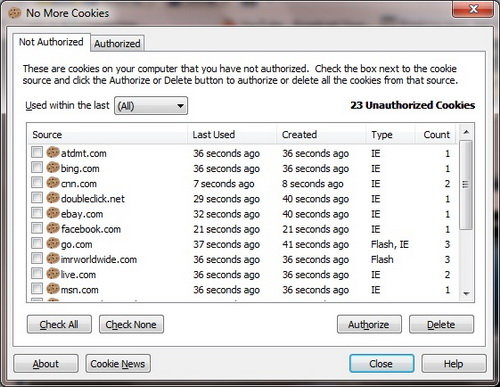This screenshot has width=500, height=387.
Task: Select the bing.com source name
Action: 80,169
